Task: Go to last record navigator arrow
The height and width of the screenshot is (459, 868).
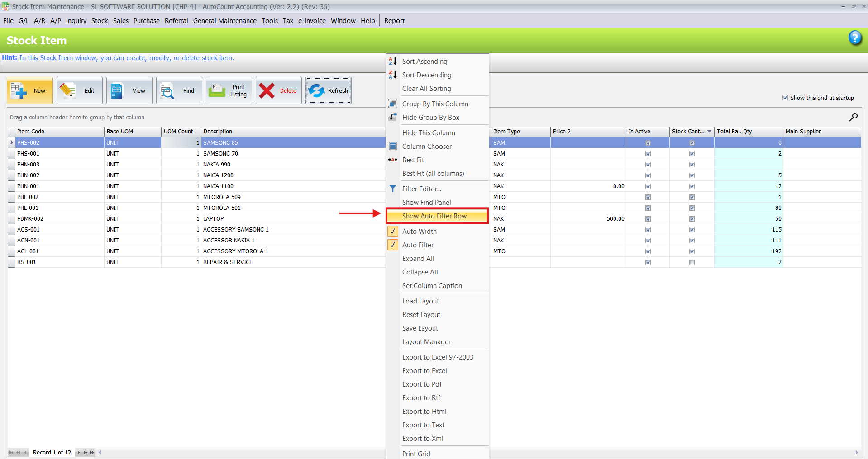Action: [x=92, y=452]
